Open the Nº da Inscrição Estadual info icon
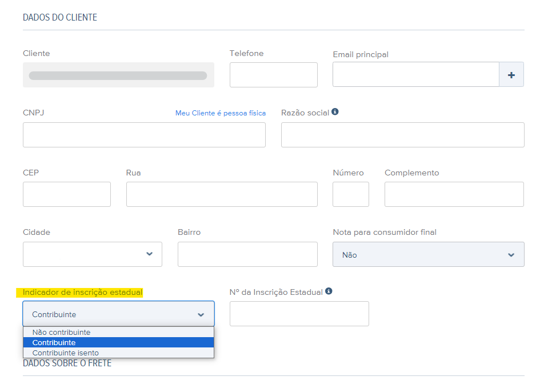This screenshot has height=392, width=560. 329,291
